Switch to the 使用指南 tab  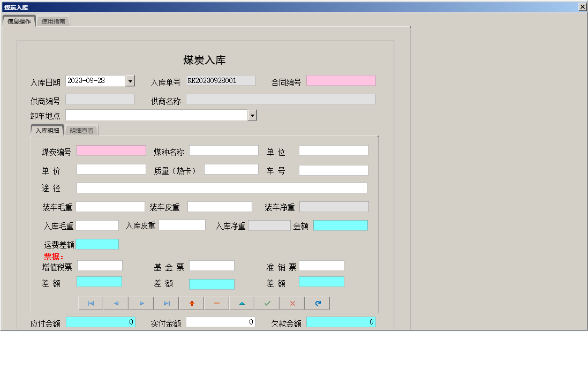pyautogui.click(x=53, y=21)
